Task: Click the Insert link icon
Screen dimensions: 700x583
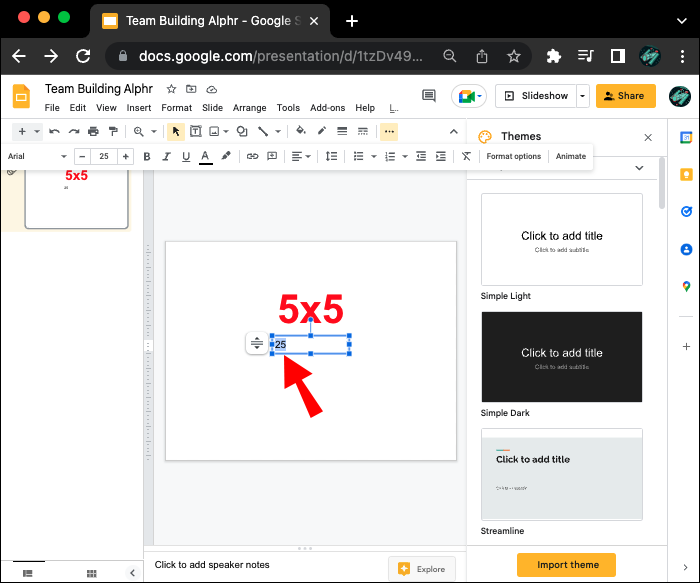Action: (x=252, y=156)
